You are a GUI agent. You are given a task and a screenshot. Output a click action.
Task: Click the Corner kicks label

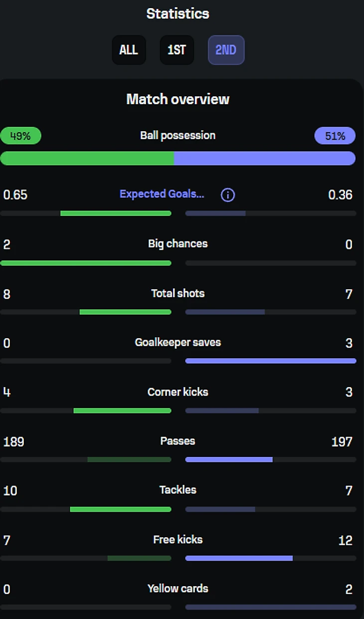(178, 392)
